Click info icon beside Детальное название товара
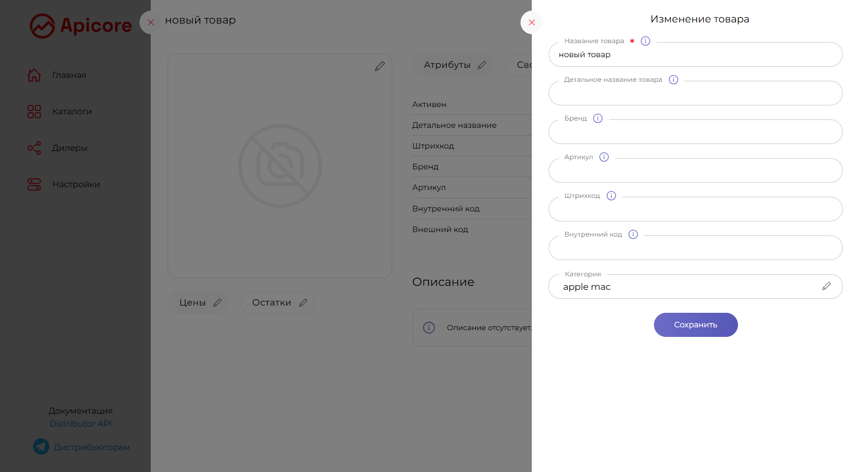This screenshot has height=472, width=868. [x=674, y=80]
